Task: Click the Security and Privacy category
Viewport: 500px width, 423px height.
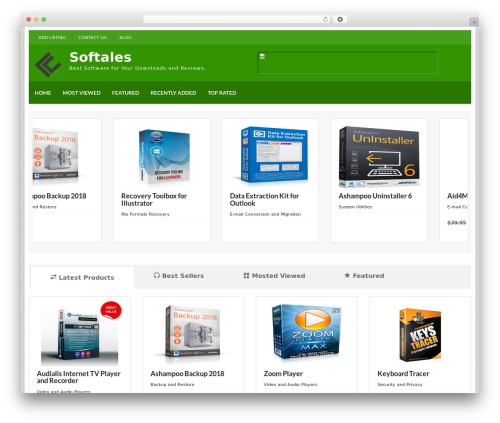Action: (x=400, y=385)
